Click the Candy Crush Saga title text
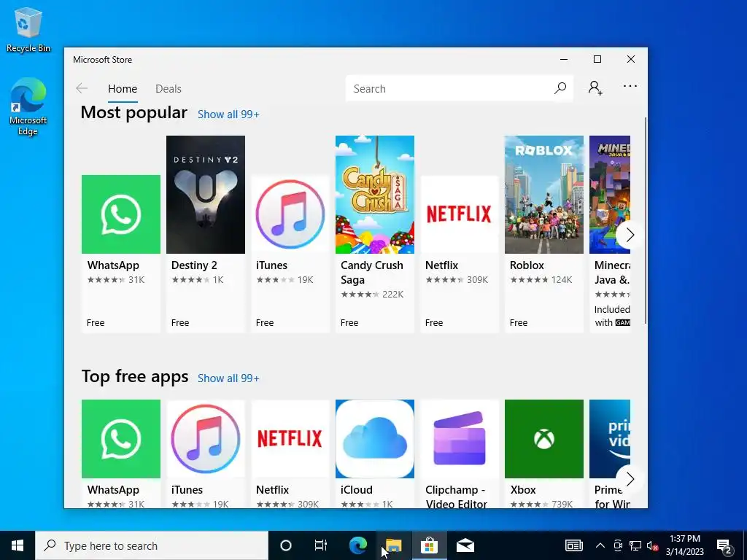 point(371,273)
